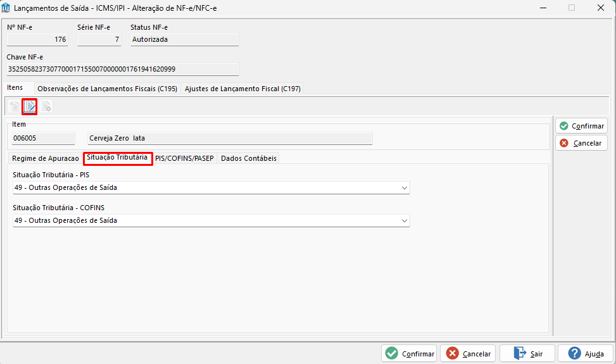Open the Dados Contábeis tab

pos(249,158)
